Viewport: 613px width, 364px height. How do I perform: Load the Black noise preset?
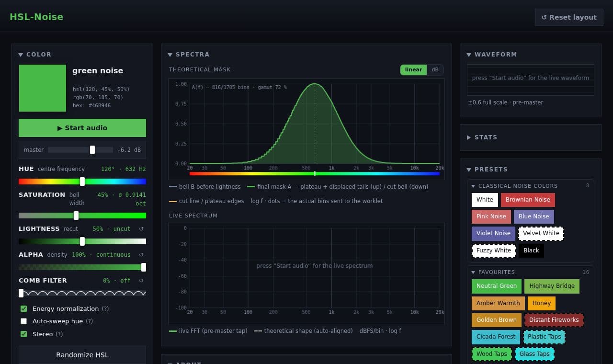click(531, 250)
